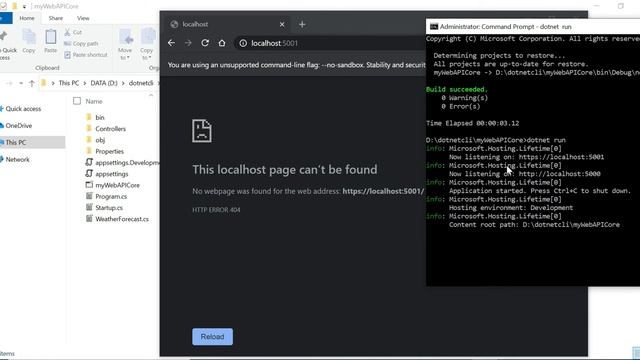The image size is (640, 360).
Task: Select dotnetcli in the breadcrumb path
Action: pyautogui.click(x=141, y=83)
